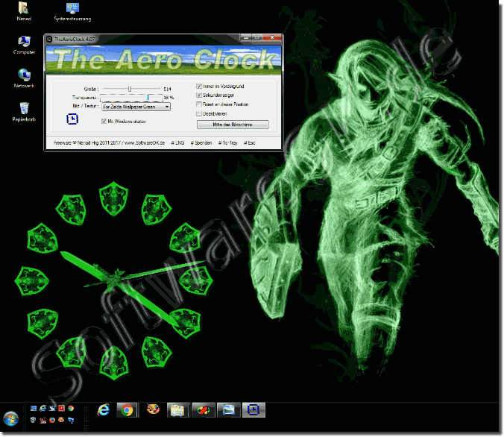The height and width of the screenshot is (437, 504).
Task: Toggle Mit Windows starten checkbox
Action: pos(104,122)
